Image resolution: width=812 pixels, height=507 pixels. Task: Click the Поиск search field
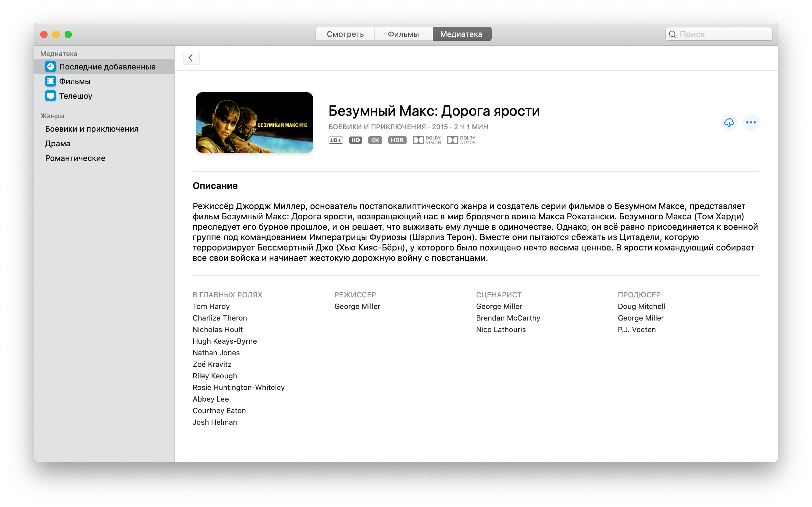point(719,34)
